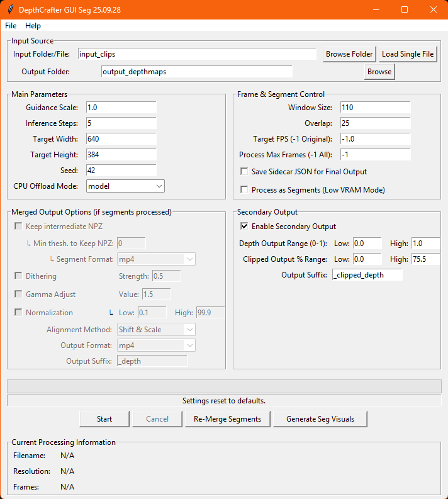448x499 pixels.
Task: Maximize the DepthCrafter window
Action: (405, 9)
